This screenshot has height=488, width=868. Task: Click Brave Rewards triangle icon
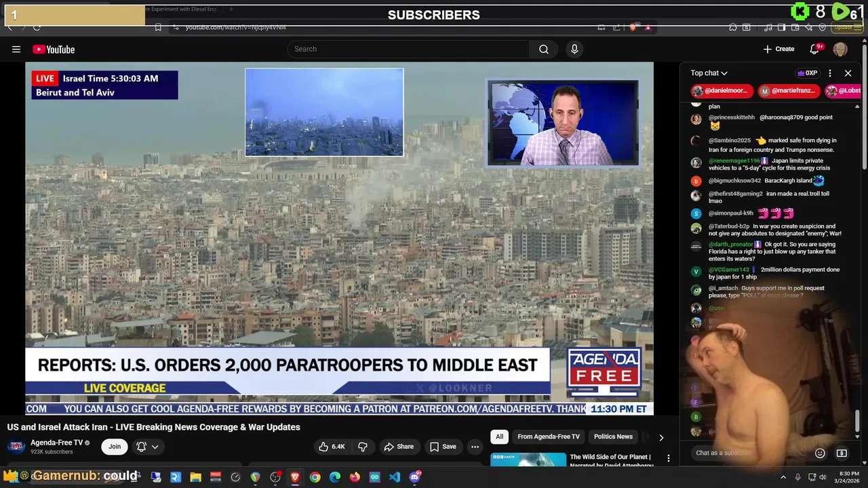tap(648, 27)
